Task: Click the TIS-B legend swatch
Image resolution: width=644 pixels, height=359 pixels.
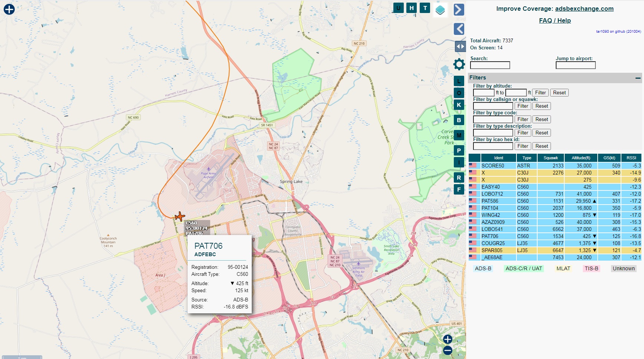Action: tap(591, 268)
